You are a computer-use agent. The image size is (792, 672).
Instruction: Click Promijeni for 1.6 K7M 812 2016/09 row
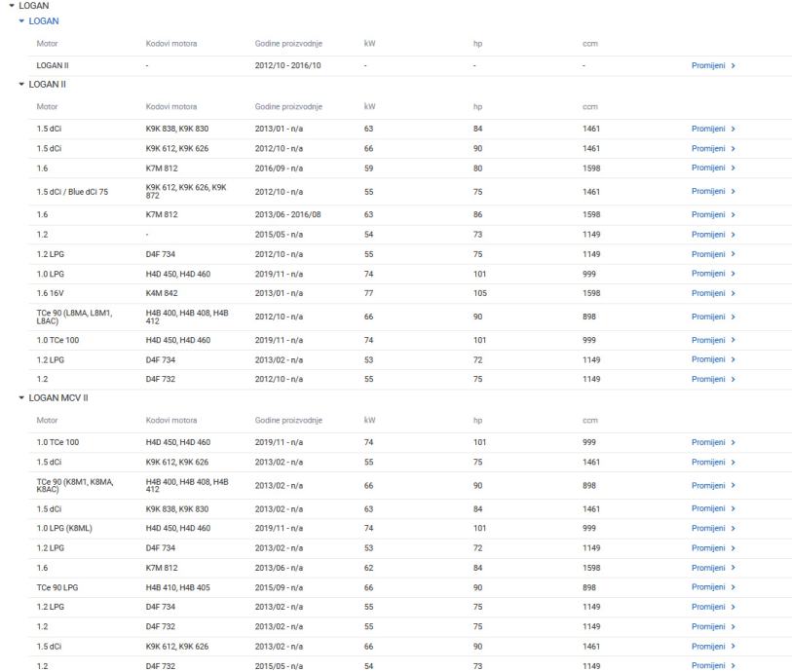[x=708, y=168]
